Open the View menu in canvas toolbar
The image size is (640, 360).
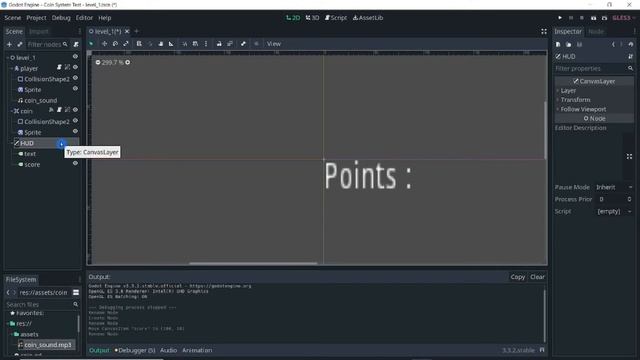point(274,44)
